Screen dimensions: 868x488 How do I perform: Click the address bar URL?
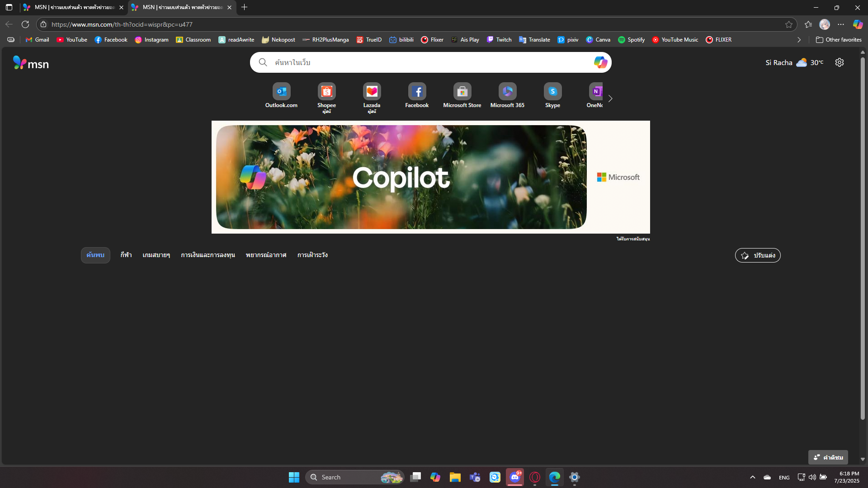(122, 24)
